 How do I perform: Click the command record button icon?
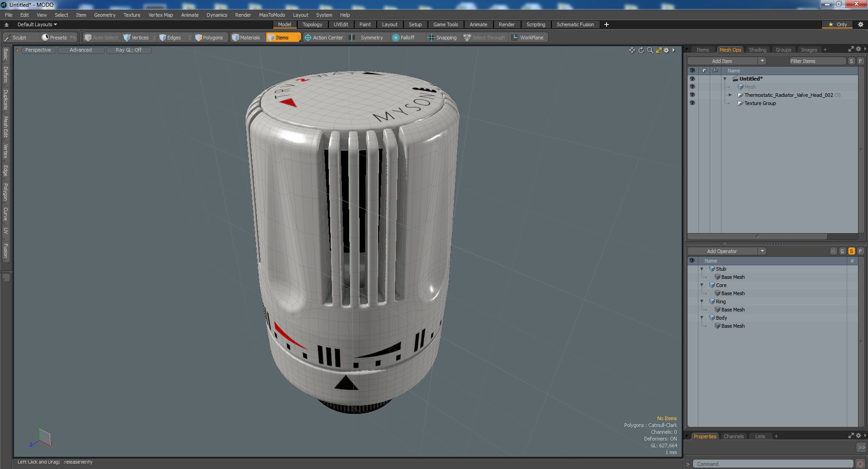point(860,464)
